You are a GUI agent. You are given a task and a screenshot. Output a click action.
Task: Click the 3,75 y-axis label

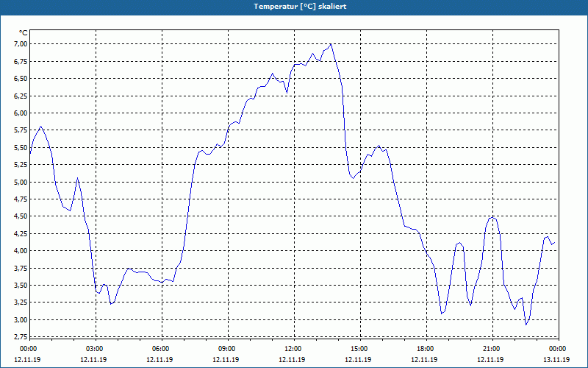(21, 268)
